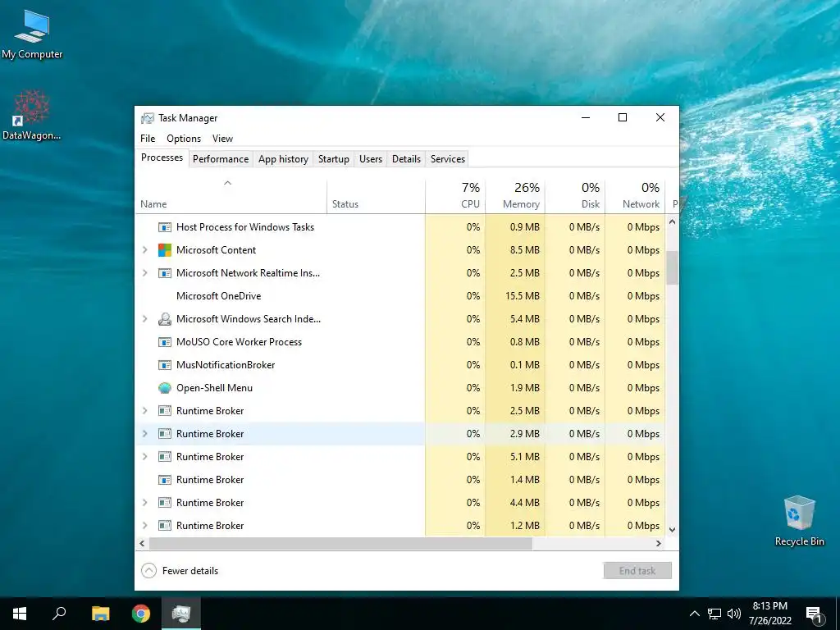Viewport: 840px width, 630px height.
Task: Open the DataWagon desktop shortcut
Action: 32,115
